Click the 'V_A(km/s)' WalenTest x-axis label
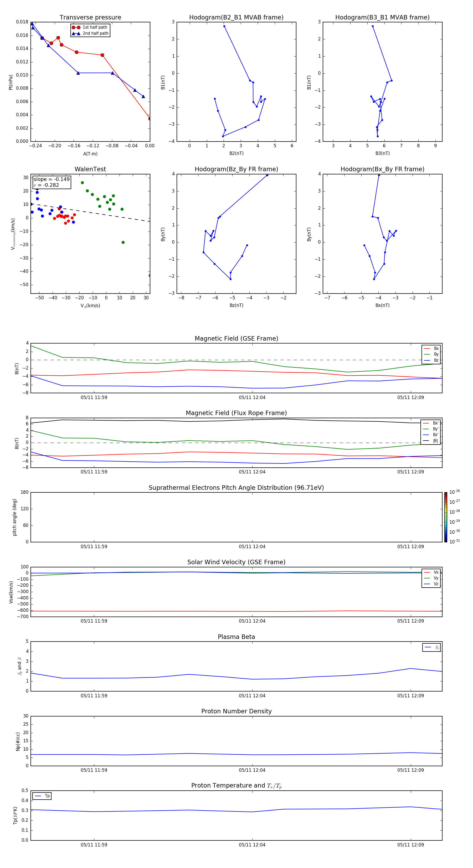The width and height of the screenshot is (473, 868). point(90,306)
